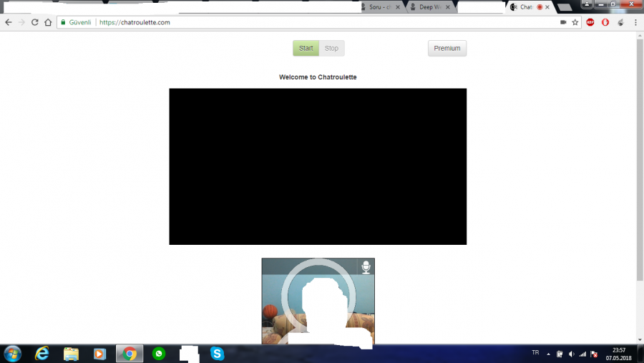644x363 pixels.
Task: Show hidden system tray icons
Action: click(548, 354)
